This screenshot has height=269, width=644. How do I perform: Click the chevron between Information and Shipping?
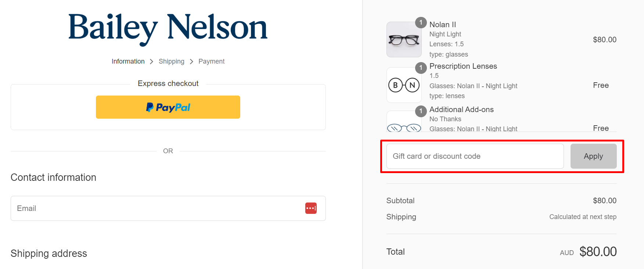[151, 61]
